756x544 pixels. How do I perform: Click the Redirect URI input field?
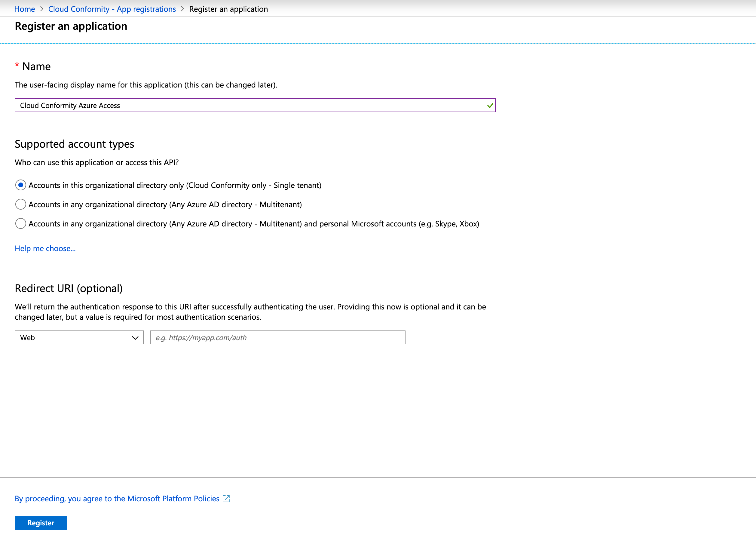[278, 337]
